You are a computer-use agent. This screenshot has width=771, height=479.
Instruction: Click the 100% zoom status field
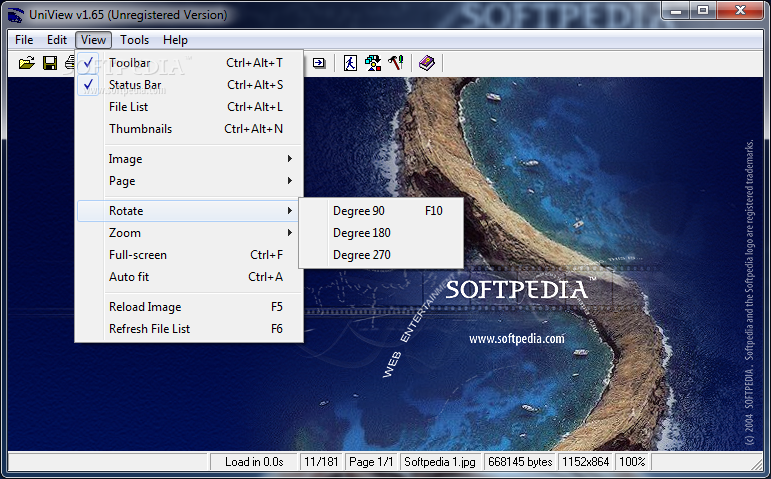(632, 462)
